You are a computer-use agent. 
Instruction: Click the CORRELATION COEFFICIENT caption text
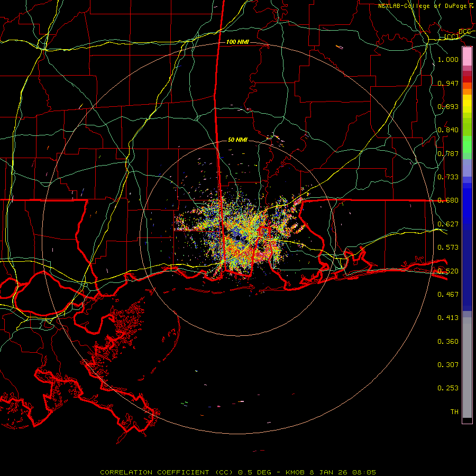point(154,472)
